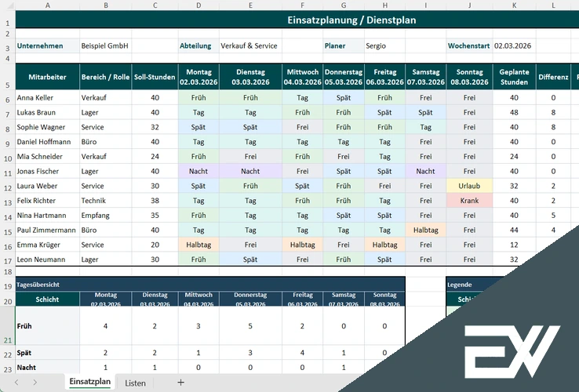Click the Montag 02.03.2026 header cell
The width and height of the screenshot is (579, 392).
click(198, 77)
